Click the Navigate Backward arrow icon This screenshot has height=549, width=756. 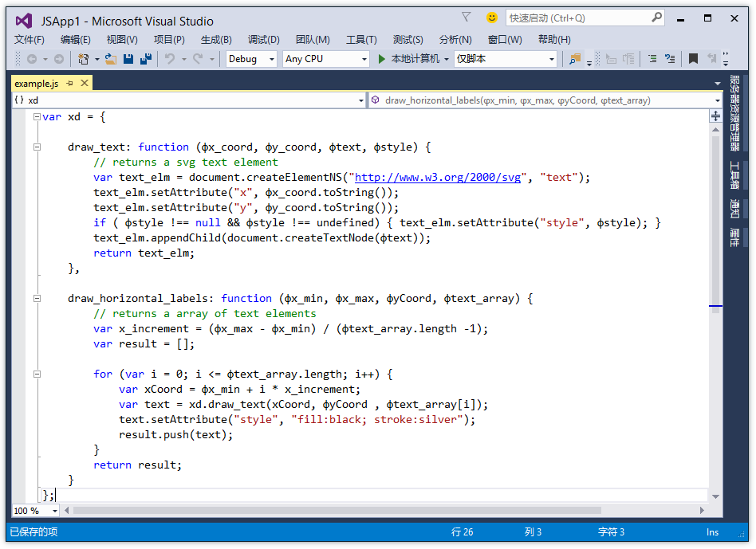point(32,59)
